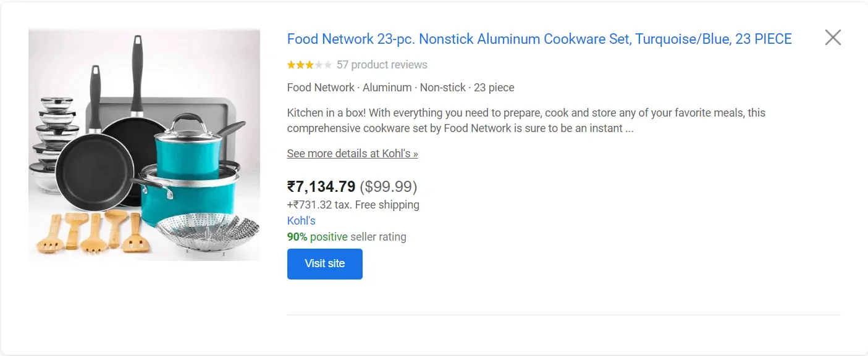Click the second star in the rating row
The height and width of the screenshot is (356, 868).
click(299, 64)
